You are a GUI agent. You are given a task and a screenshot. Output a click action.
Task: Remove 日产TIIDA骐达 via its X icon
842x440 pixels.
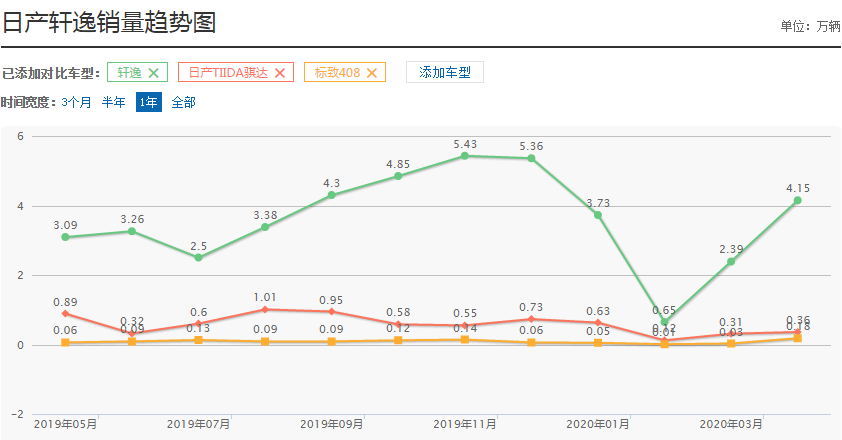point(280,73)
